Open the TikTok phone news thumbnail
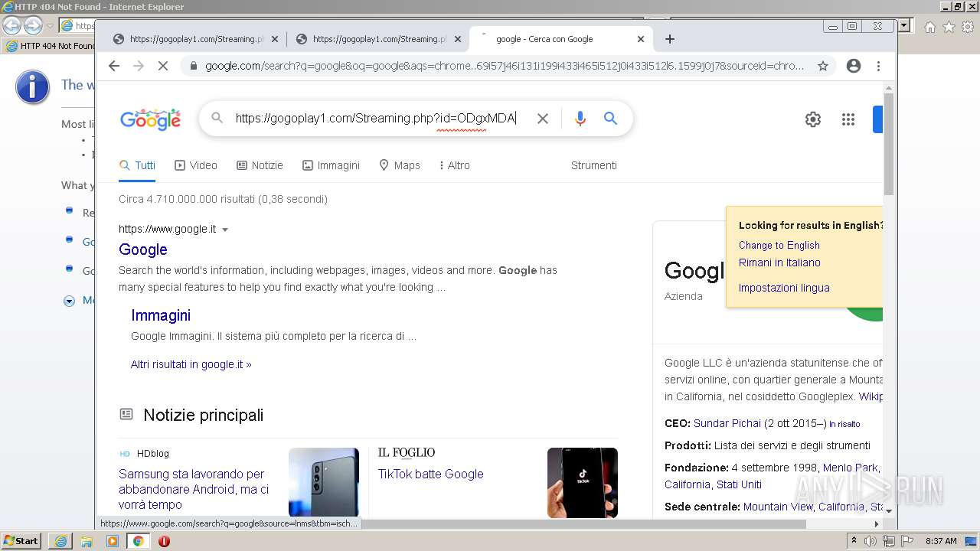This screenshot has height=551, width=980. coord(582,482)
